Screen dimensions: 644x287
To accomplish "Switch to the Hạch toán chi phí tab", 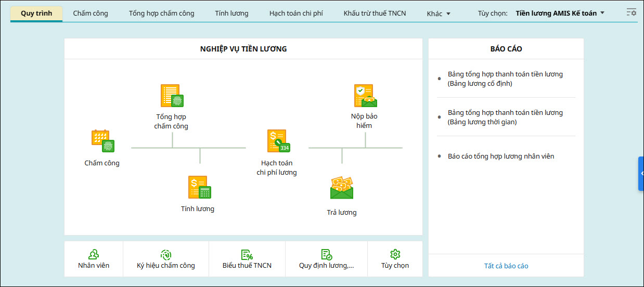I will (296, 13).
